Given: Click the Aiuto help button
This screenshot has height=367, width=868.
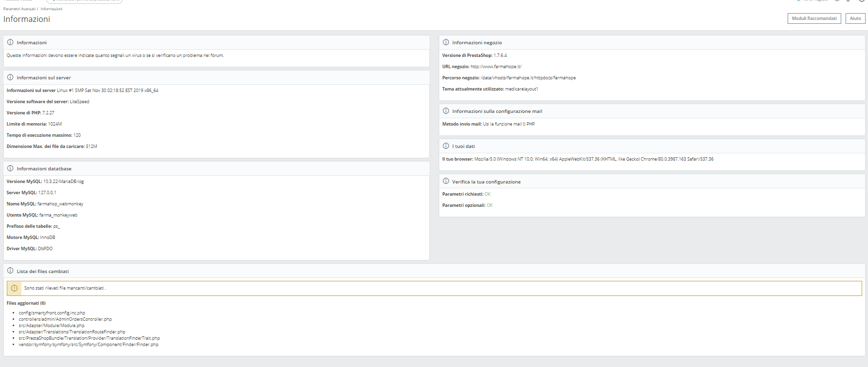Looking at the screenshot, I should click(855, 18).
